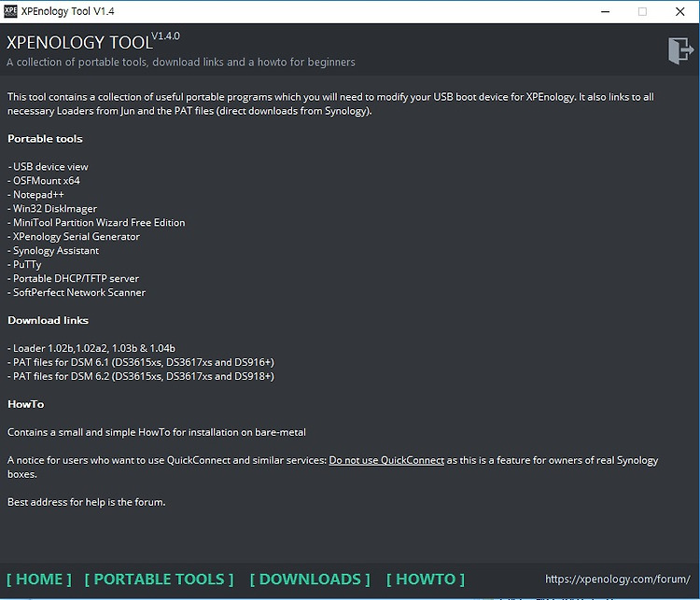The image size is (700, 600).
Task: Click 'Contains a small and simple HowTo' sentence
Action: click(157, 432)
